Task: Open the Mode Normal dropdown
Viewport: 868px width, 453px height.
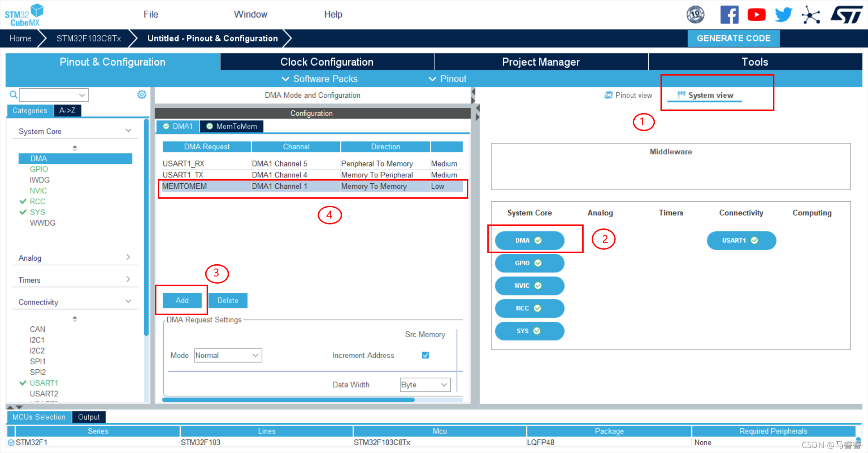Action: pos(228,355)
